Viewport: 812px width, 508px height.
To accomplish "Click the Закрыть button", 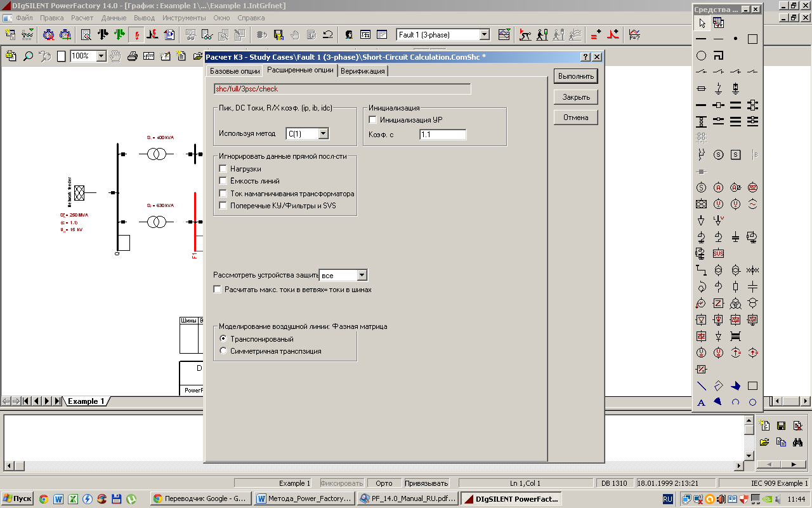I will [x=576, y=97].
